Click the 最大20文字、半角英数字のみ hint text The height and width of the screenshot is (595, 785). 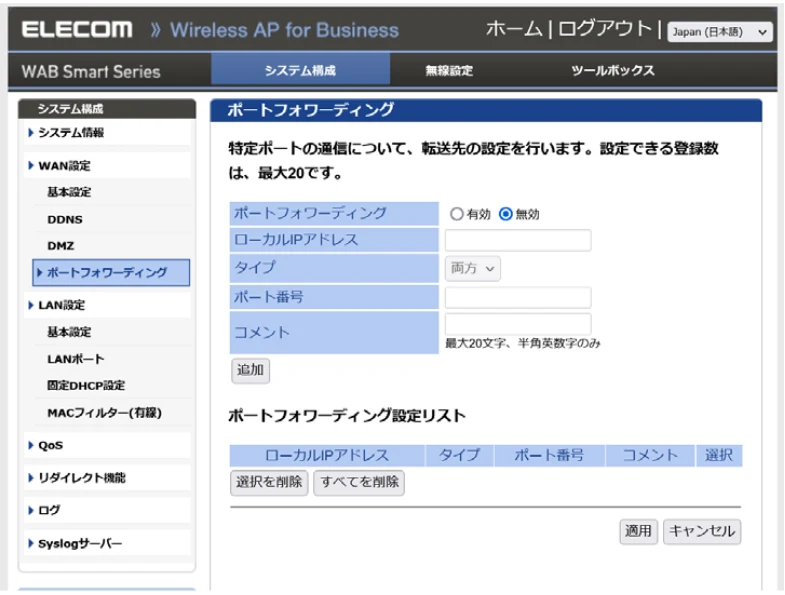click(523, 344)
